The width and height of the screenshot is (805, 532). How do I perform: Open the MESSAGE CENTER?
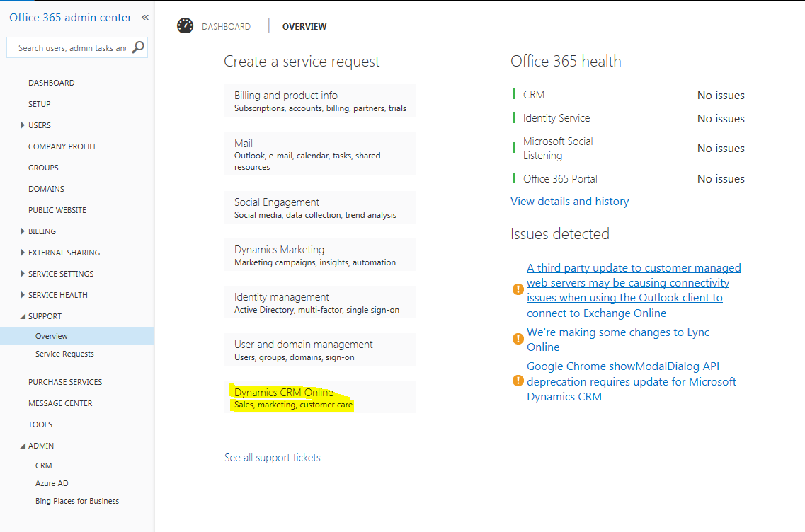(61, 403)
